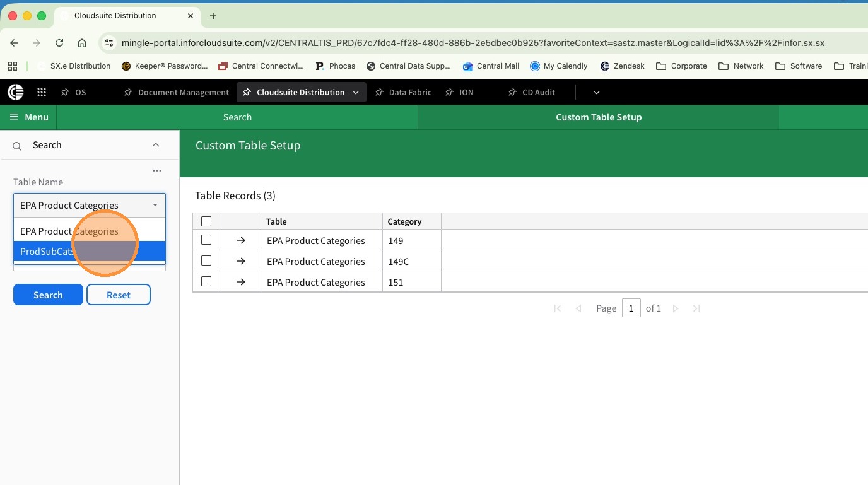The height and width of the screenshot is (485, 868).
Task: Select EPA Product Categories from the list
Action: pyautogui.click(x=90, y=231)
